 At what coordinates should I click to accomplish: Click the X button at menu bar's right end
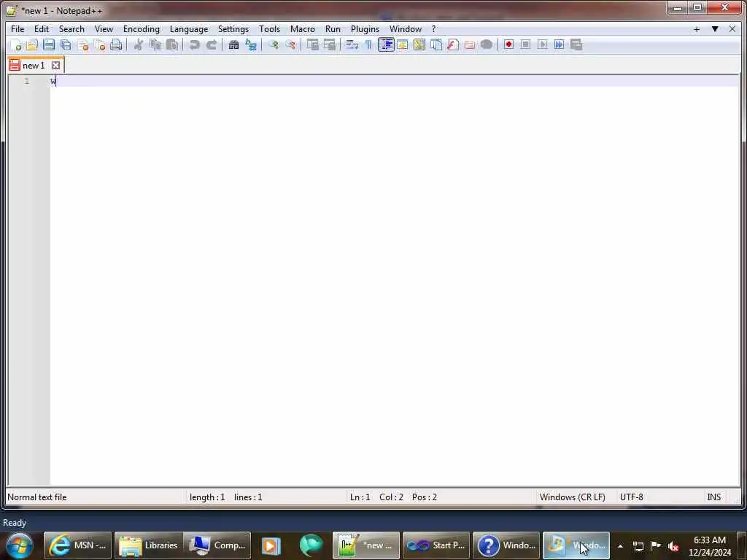coord(732,29)
